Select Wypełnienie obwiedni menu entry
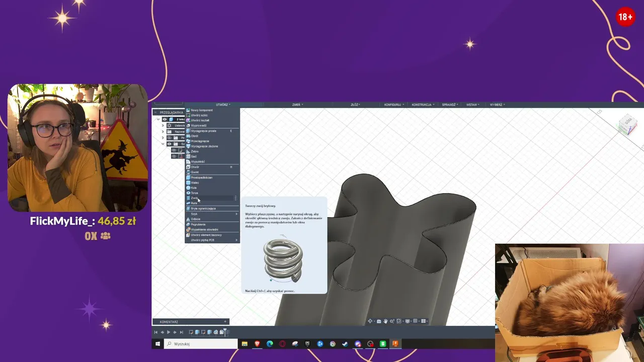This screenshot has height=362, width=644. [x=212, y=229]
